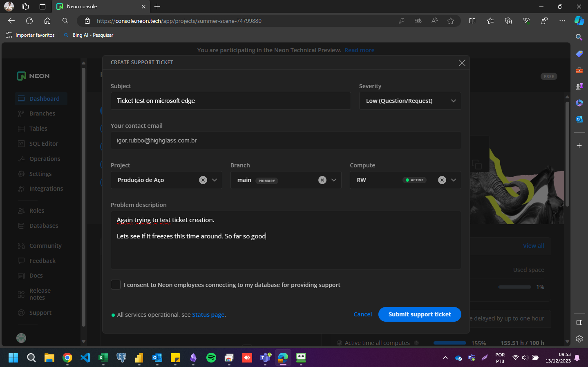Show hidden system tray icons

click(445, 358)
